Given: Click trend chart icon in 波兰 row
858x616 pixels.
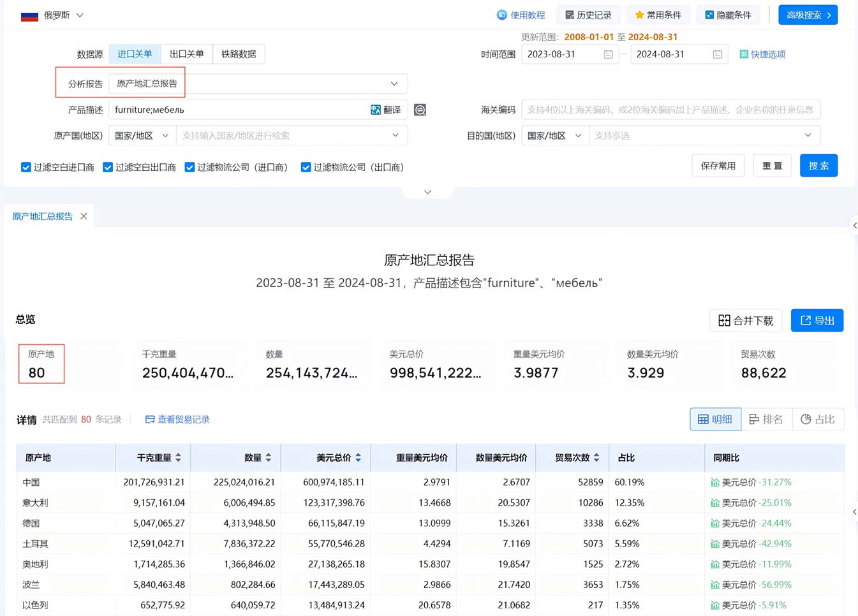Looking at the screenshot, I should click(x=715, y=585).
